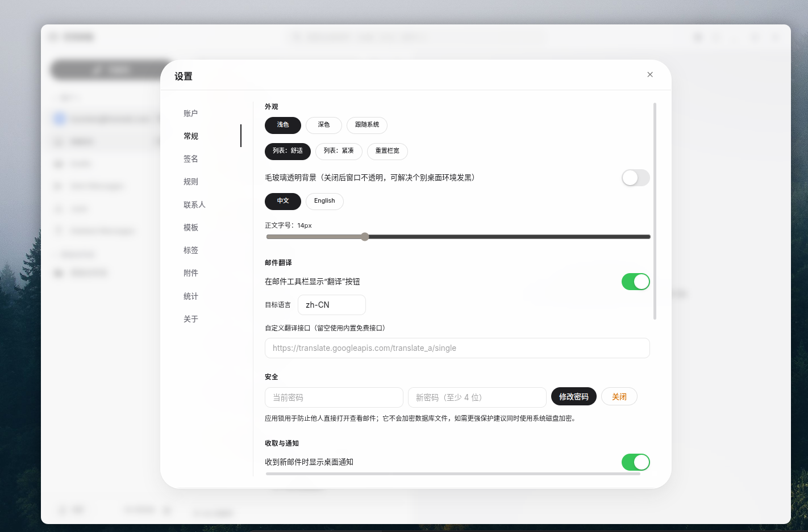Screen dimensions: 808x532
Task: Click the 外观 section heading
Action: pos(272,107)
